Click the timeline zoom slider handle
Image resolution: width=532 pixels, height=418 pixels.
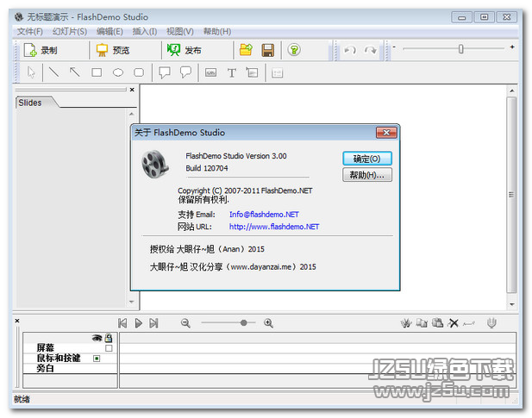pyautogui.click(x=244, y=322)
